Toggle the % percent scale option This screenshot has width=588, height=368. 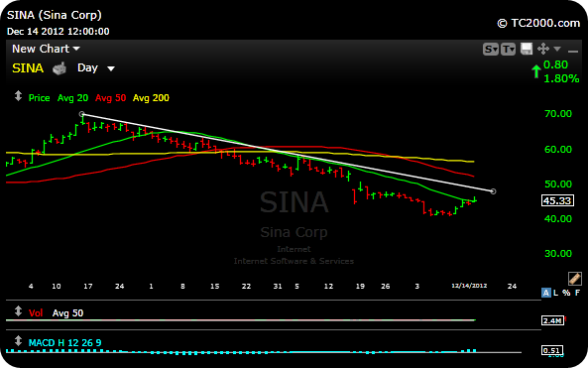click(x=566, y=293)
